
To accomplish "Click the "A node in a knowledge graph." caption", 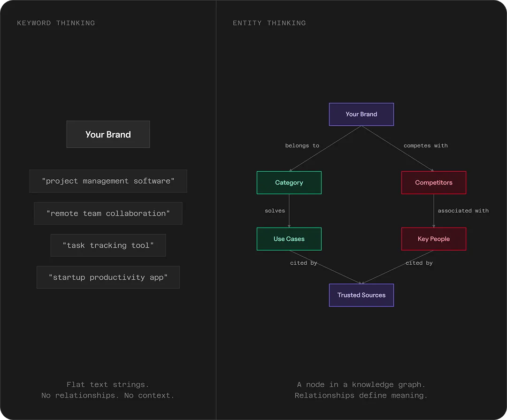I will click(361, 384).
